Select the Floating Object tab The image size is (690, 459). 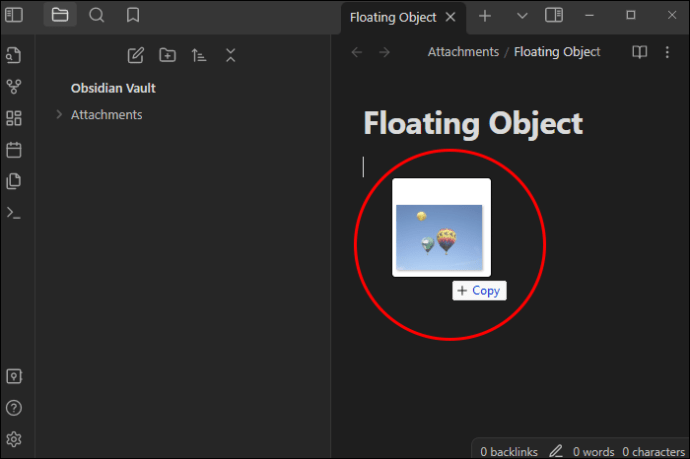(393, 17)
